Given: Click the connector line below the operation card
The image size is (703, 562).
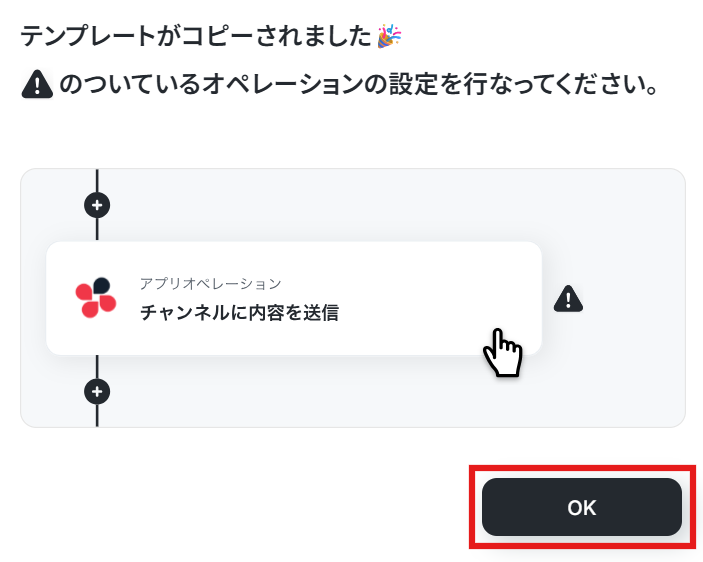Looking at the screenshot, I should pyautogui.click(x=97, y=367).
